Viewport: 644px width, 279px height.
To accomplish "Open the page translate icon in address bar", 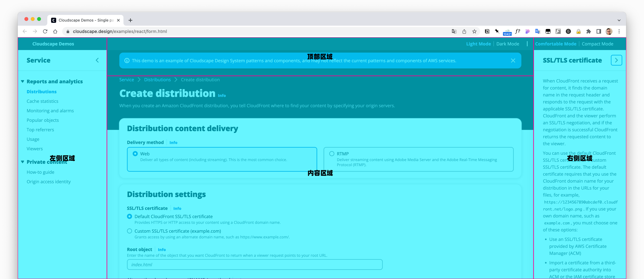I will (x=454, y=31).
